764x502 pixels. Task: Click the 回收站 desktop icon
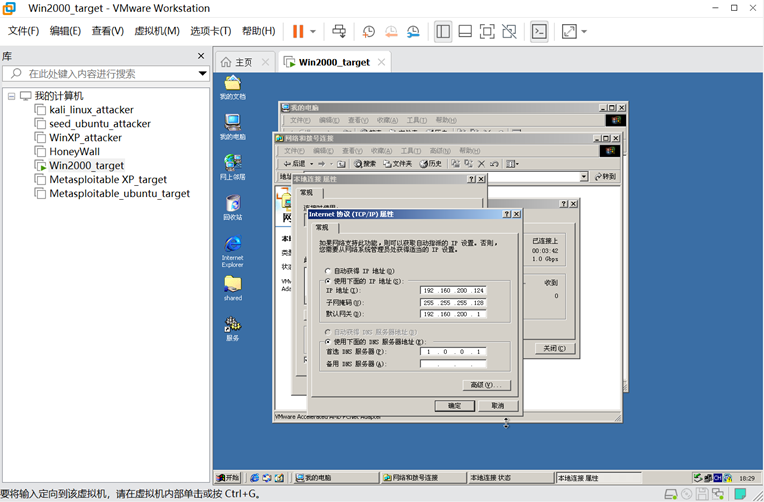(x=232, y=207)
